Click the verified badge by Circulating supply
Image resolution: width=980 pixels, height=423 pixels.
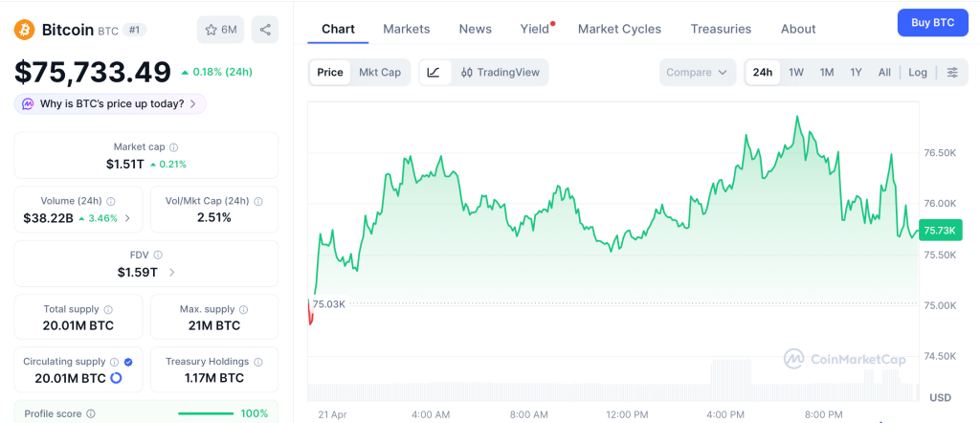[128, 362]
